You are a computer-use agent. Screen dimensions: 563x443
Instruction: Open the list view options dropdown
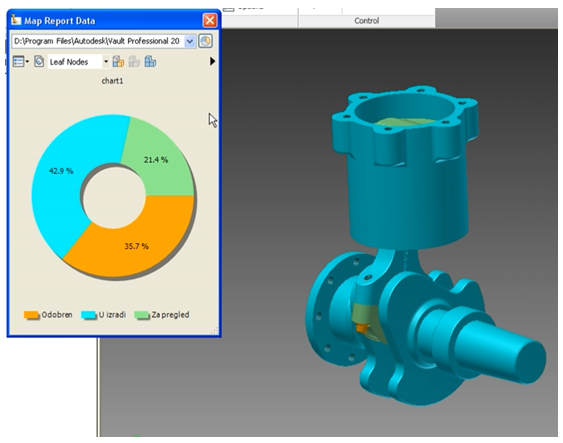tap(21, 62)
